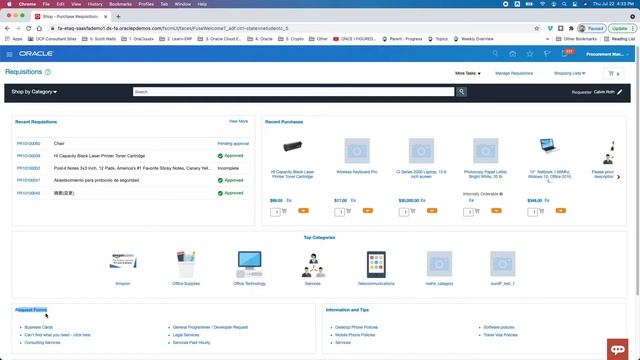The height and width of the screenshot is (360, 640).
Task: Click the Manage Requisitions link
Action: pos(514,73)
